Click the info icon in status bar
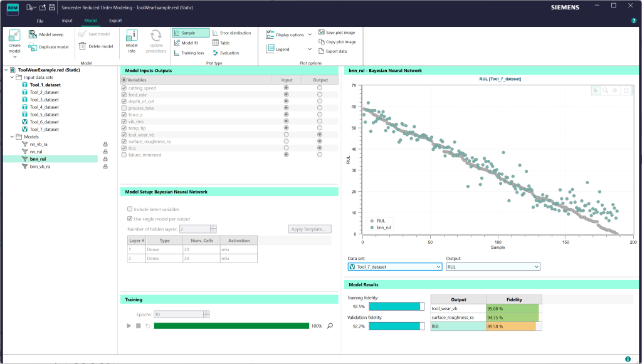The width and height of the screenshot is (642, 364). click(x=628, y=359)
